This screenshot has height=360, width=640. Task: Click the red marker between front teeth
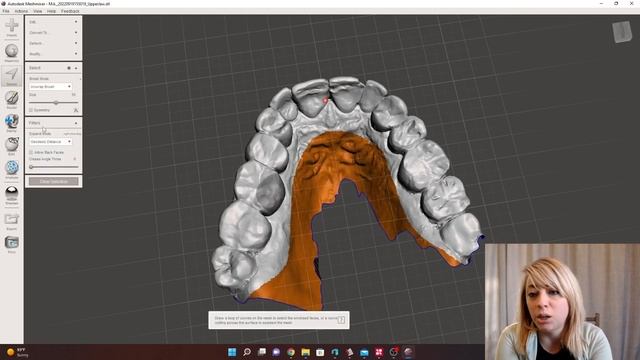[325, 100]
